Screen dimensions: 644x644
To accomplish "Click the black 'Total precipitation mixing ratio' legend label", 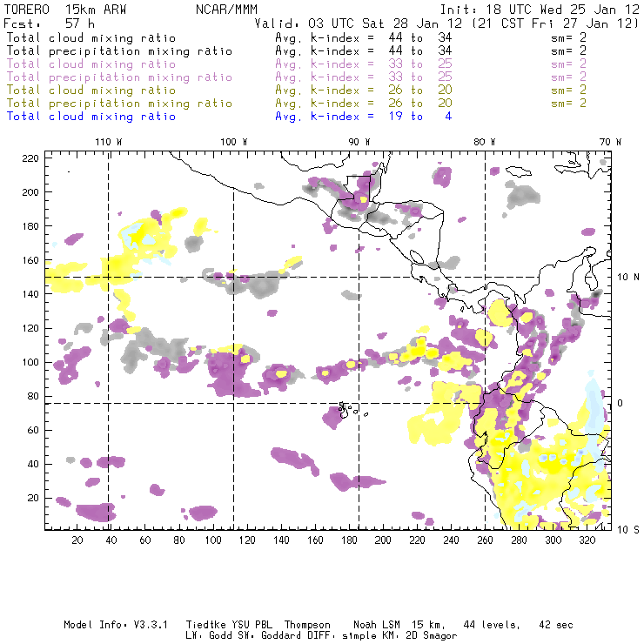I will click(119, 51).
